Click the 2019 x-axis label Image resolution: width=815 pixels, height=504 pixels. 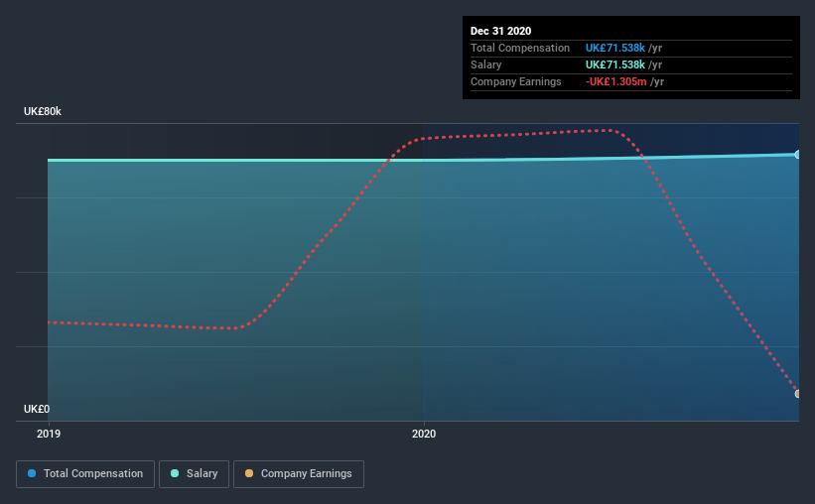[x=49, y=434]
